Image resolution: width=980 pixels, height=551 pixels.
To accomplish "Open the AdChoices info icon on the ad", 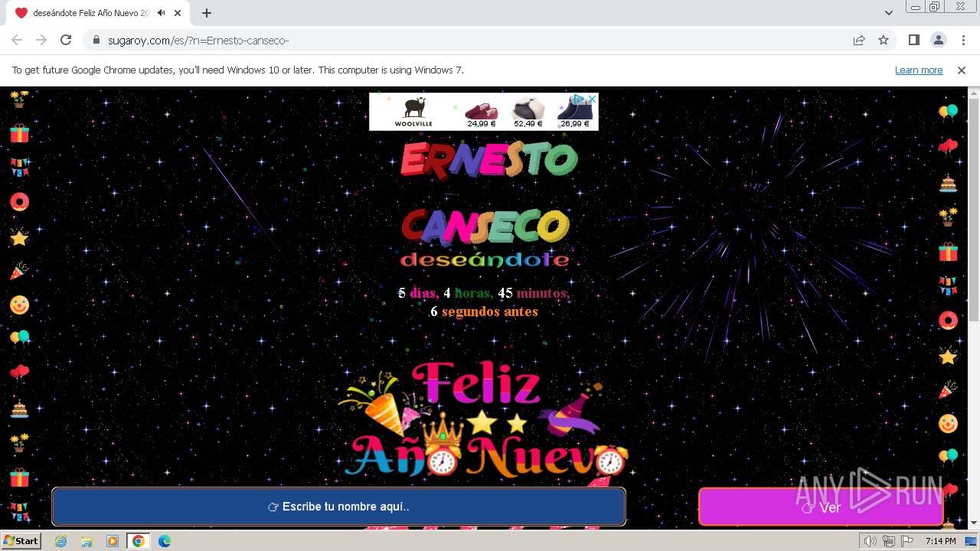I will click(x=579, y=99).
